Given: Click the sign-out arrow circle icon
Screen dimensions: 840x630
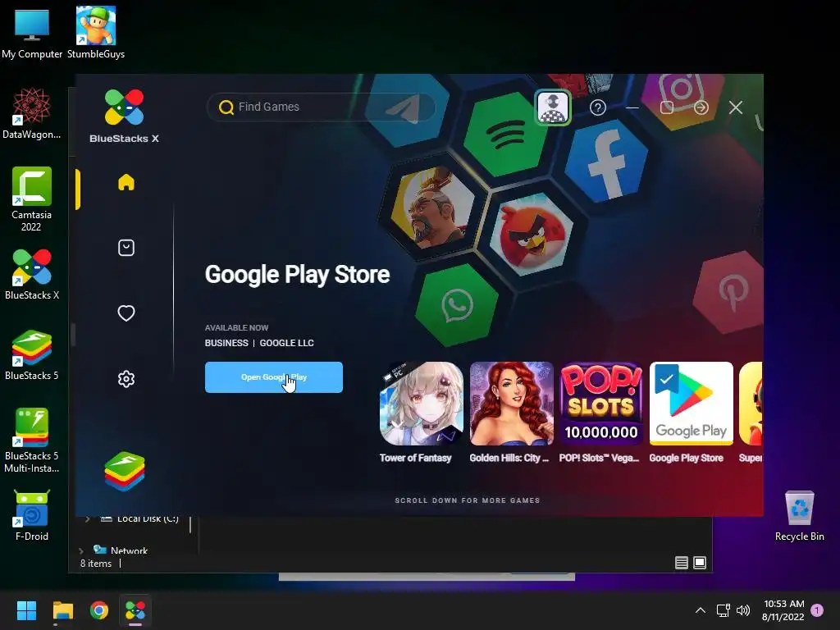Looking at the screenshot, I should [x=701, y=107].
